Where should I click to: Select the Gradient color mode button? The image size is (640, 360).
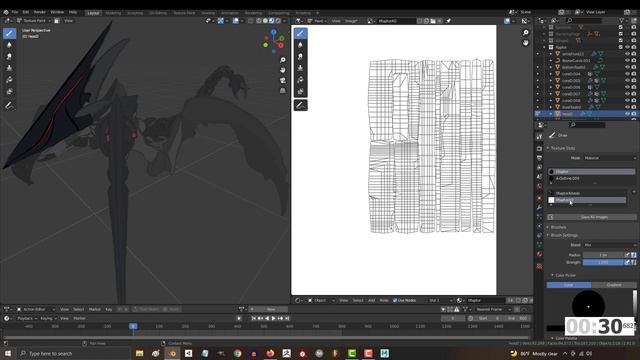613,285
